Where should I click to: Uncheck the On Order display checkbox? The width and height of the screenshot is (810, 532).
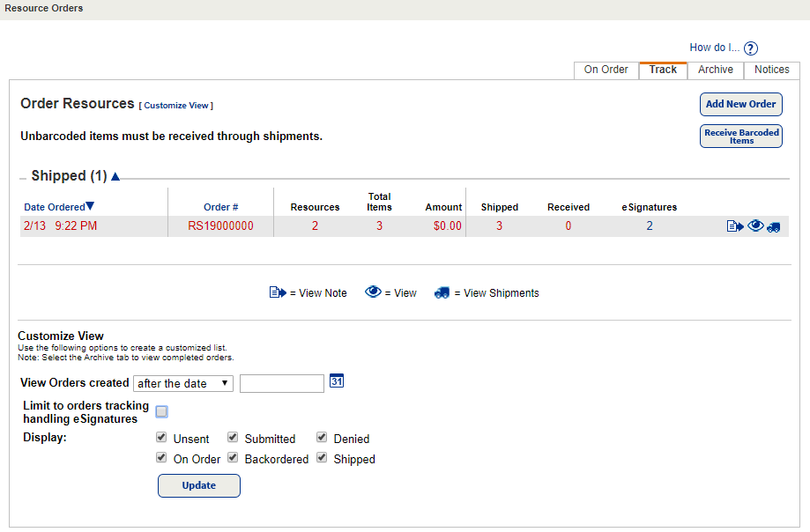161,458
